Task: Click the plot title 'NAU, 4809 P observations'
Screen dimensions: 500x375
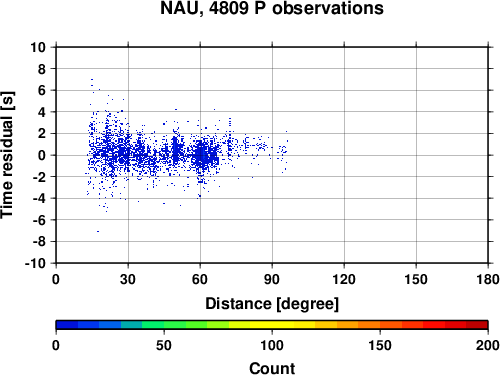Action: [x=272, y=8]
